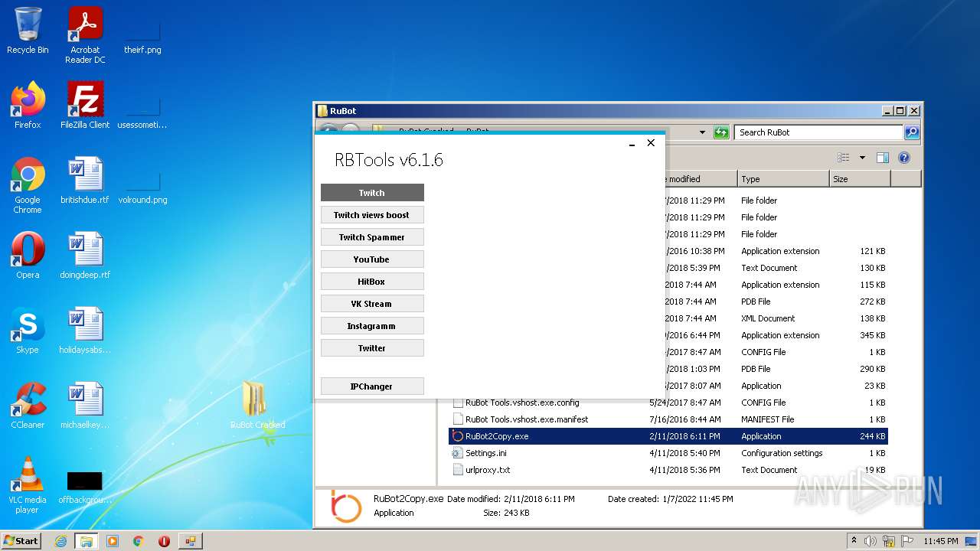Image resolution: width=980 pixels, height=551 pixels.
Task: Select the theirf.png desktop file
Action: pyautogui.click(x=142, y=35)
